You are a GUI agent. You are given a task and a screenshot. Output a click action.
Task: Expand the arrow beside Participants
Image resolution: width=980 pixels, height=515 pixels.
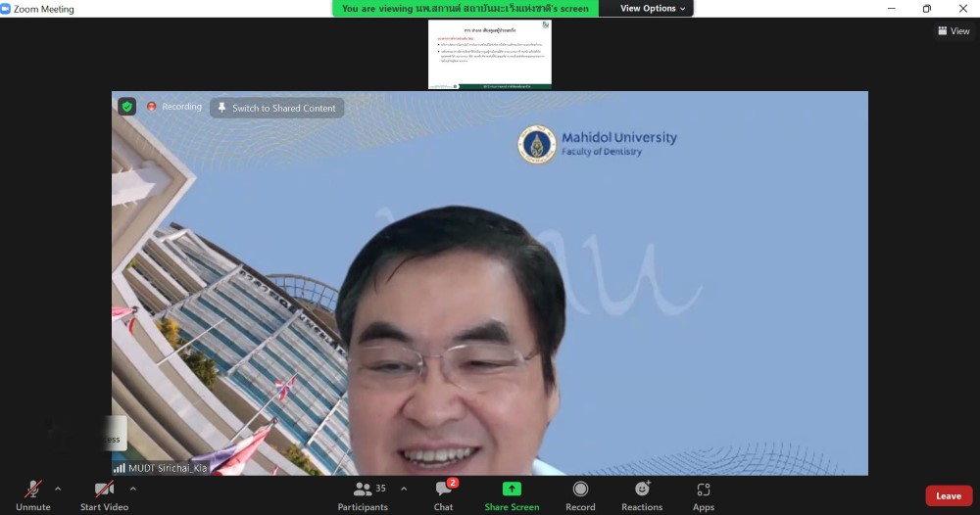click(x=404, y=489)
